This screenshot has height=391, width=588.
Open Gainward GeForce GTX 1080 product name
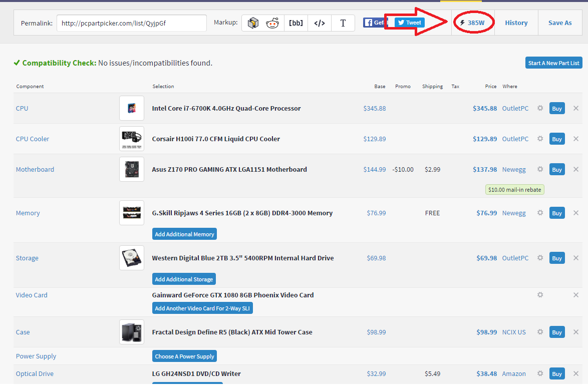pyautogui.click(x=232, y=295)
